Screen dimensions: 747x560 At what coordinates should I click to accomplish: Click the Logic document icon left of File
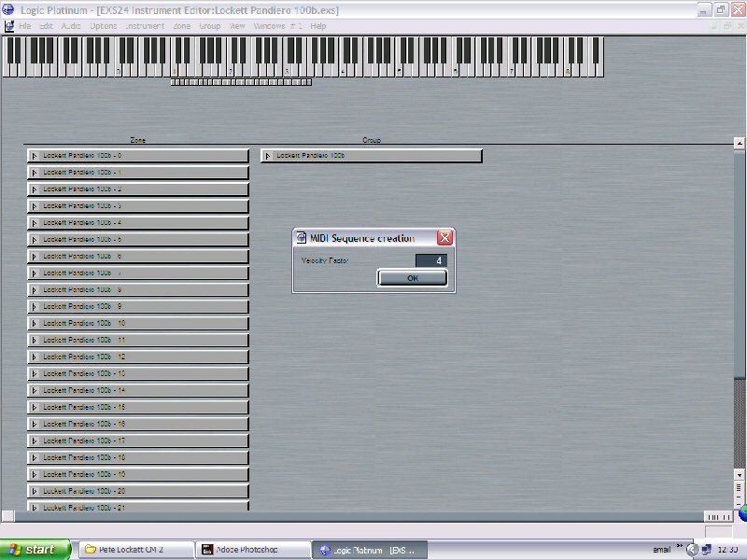tap(9, 26)
